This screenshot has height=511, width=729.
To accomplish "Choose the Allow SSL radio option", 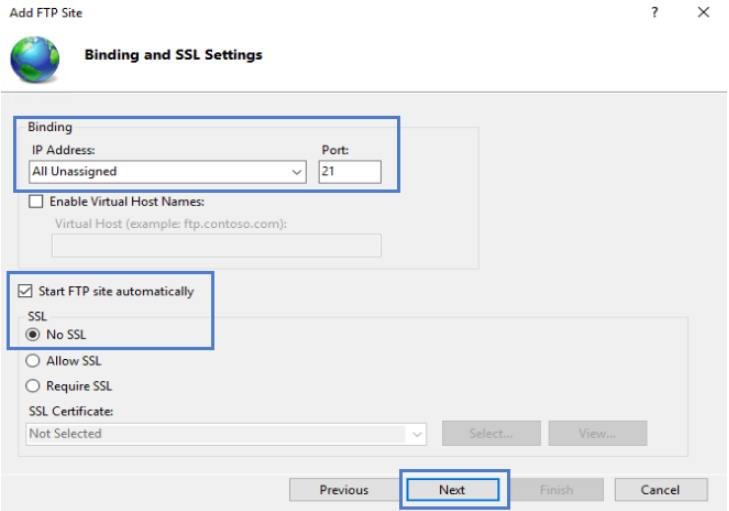I will (33, 361).
